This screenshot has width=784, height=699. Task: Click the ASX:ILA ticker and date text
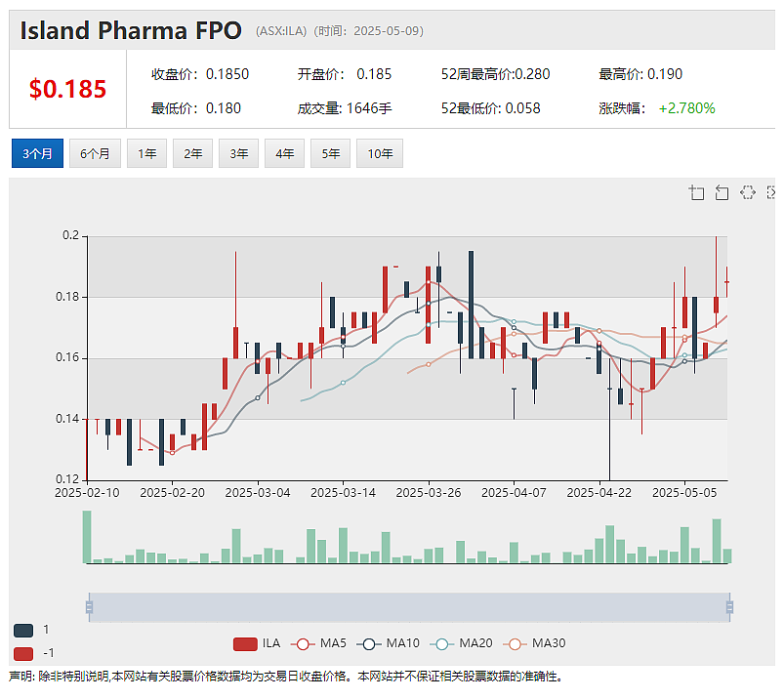tap(340, 31)
